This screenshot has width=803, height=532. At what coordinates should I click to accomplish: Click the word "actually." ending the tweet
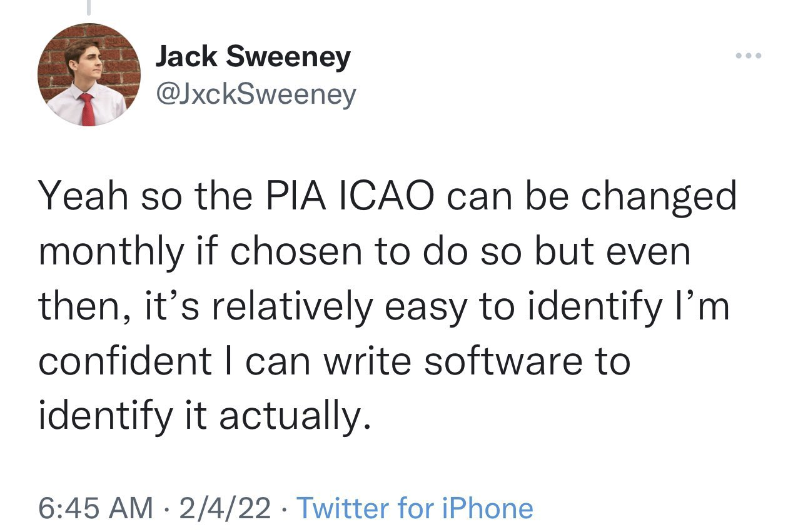(x=290, y=417)
